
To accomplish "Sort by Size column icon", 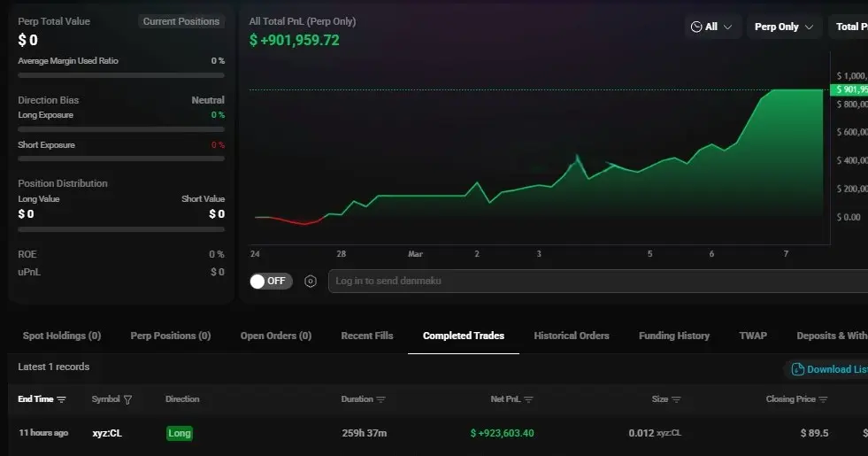I will coord(676,399).
